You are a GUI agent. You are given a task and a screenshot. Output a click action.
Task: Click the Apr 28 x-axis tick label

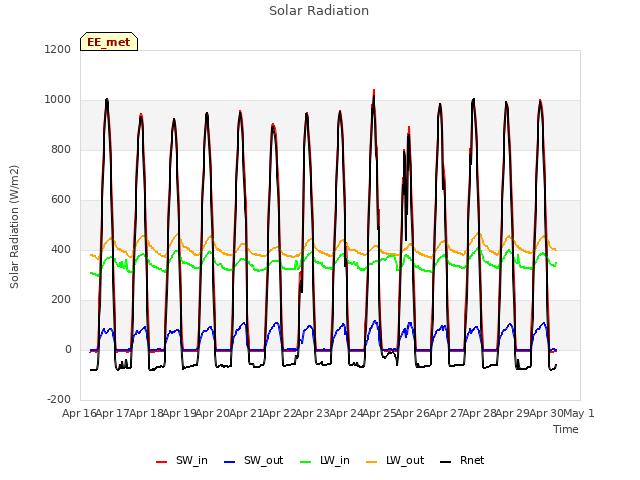point(479,413)
